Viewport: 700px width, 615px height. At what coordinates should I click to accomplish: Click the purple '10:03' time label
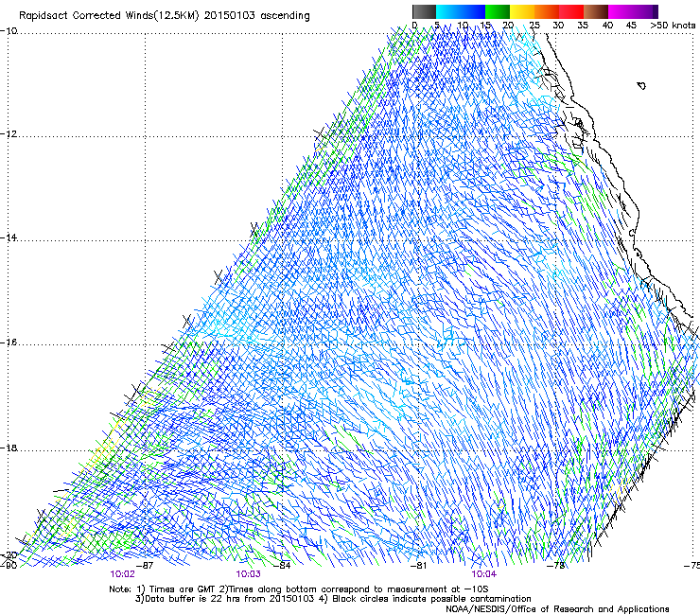point(248,574)
